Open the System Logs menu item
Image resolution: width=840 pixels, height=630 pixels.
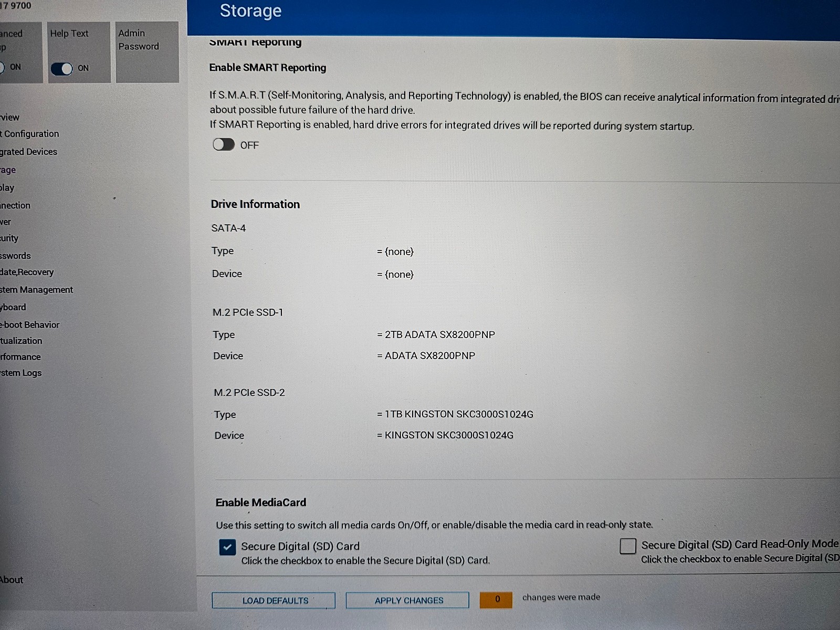click(x=21, y=373)
